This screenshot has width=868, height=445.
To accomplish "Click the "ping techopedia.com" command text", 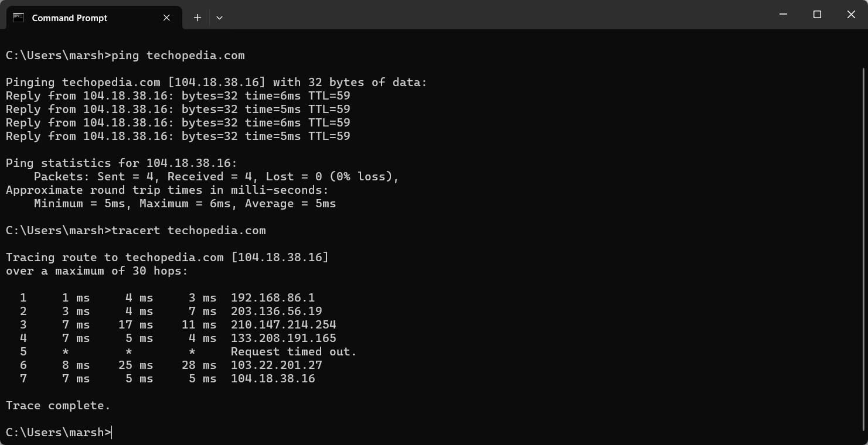I will 178,56.
